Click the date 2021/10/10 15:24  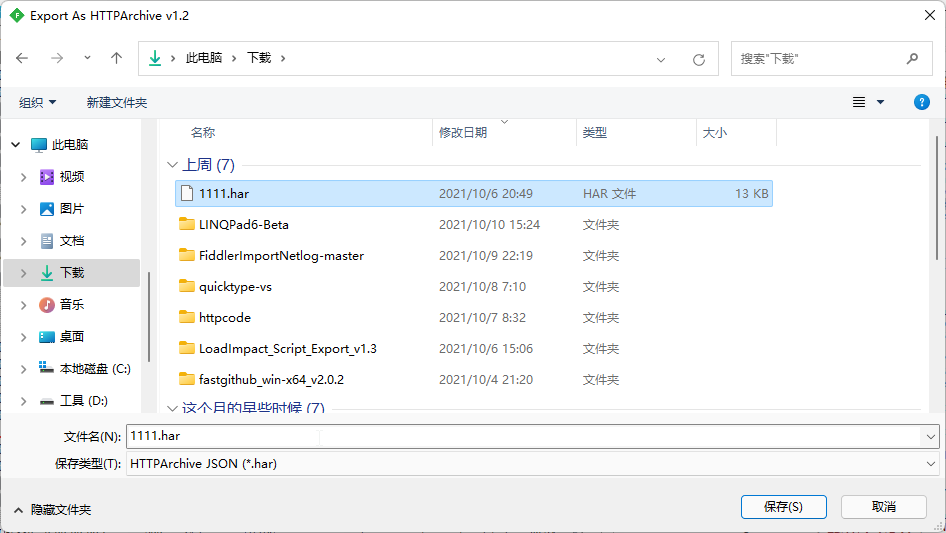(489, 225)
